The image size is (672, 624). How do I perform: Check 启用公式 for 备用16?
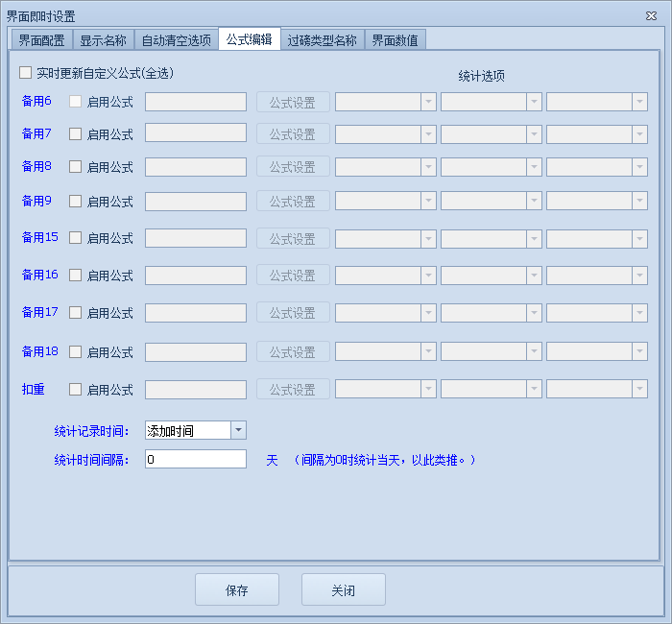[76, 276]
